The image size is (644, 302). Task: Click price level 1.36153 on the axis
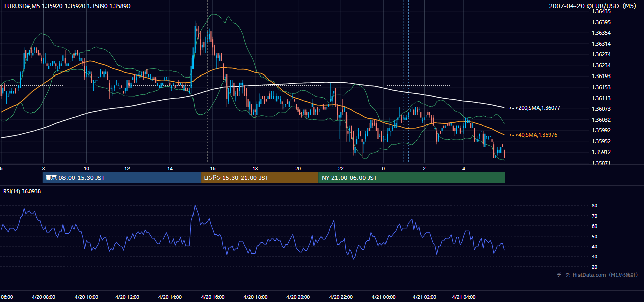coord(602,87)
